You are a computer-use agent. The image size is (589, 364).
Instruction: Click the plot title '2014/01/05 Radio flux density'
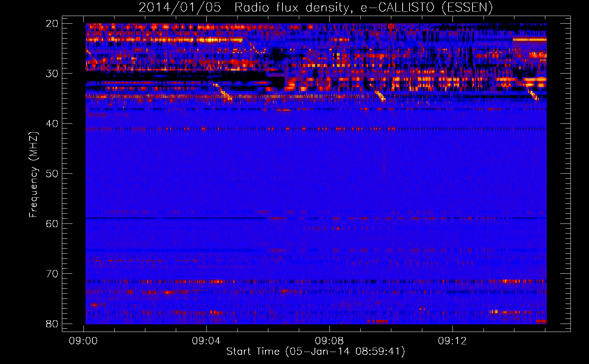[x=315, y=7]
